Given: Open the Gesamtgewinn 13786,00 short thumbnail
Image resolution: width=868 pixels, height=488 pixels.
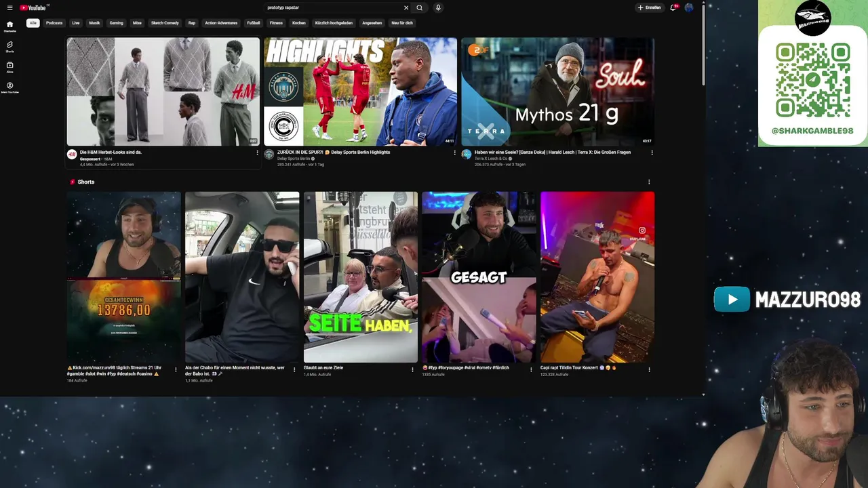Looking at the screenshot, I should point(123,277).
